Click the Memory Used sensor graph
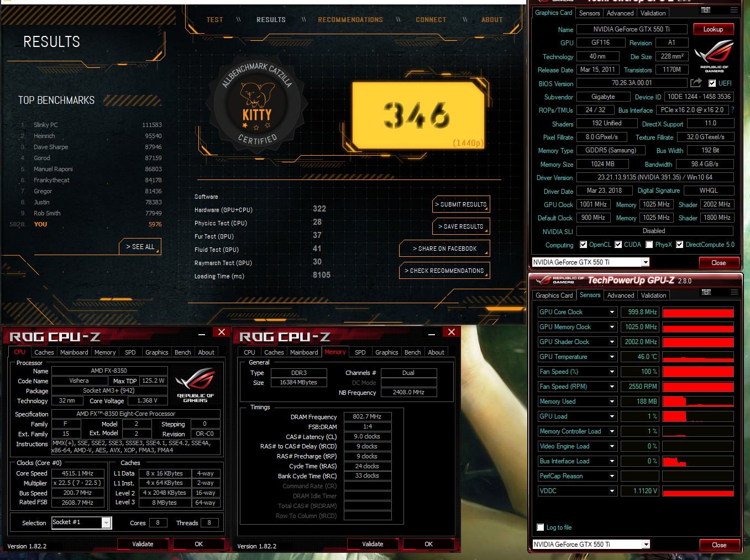 [698, 401]
